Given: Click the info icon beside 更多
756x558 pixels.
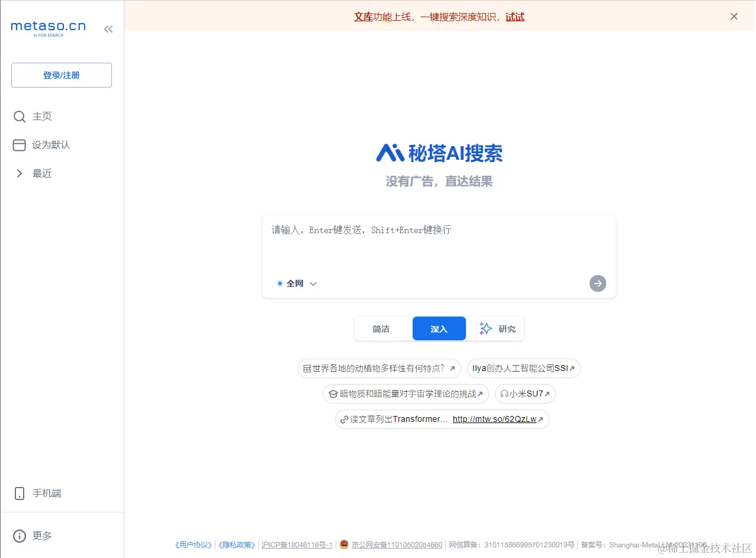Looking at the screenshot, I should point(20,536).
